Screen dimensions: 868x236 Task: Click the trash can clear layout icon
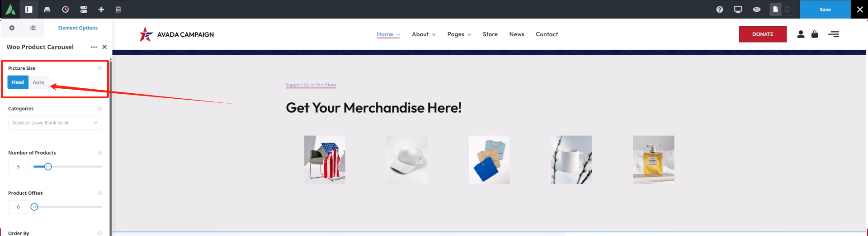tap(118, 10)
